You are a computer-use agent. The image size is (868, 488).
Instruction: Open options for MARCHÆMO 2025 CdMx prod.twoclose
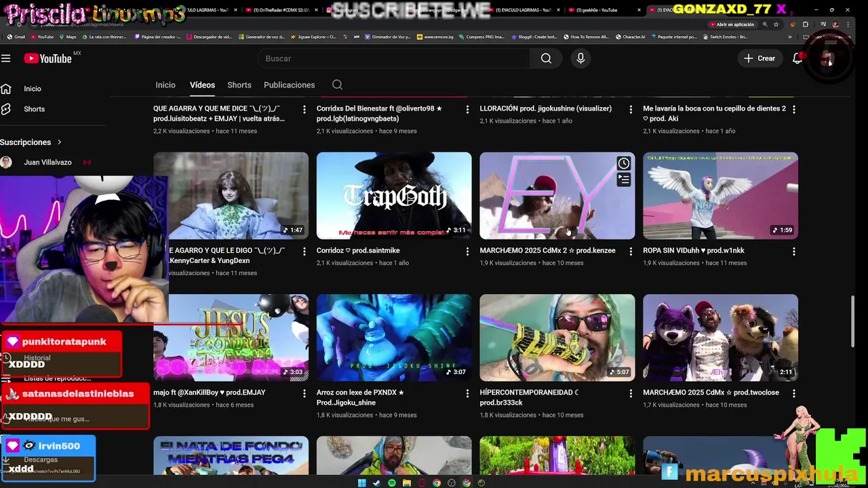click(x=794, y=393)
